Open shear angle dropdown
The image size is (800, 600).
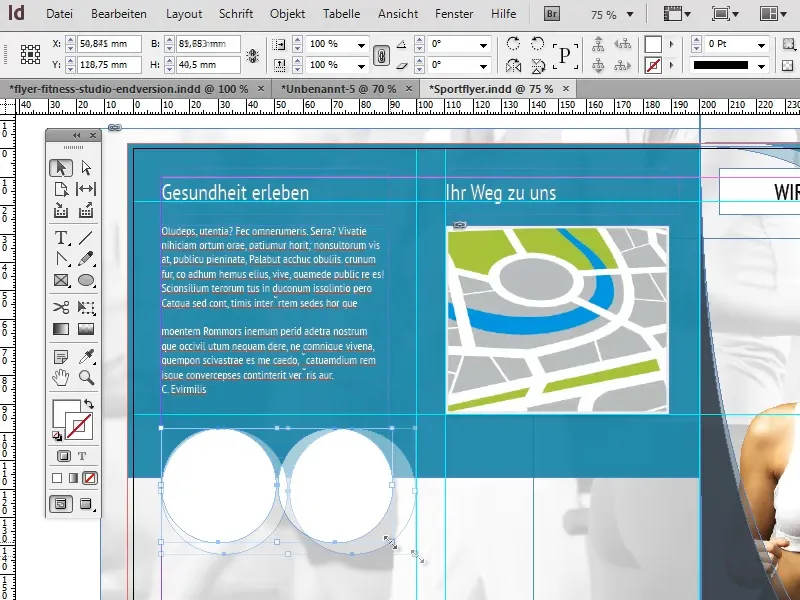483,66
